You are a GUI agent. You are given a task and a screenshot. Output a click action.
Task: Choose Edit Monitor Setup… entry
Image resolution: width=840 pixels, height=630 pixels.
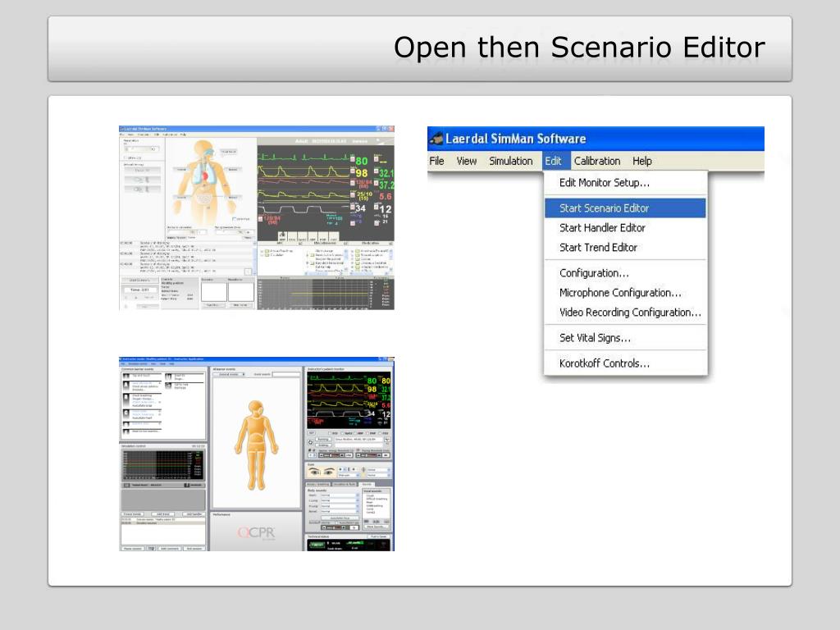click(625, 183)
